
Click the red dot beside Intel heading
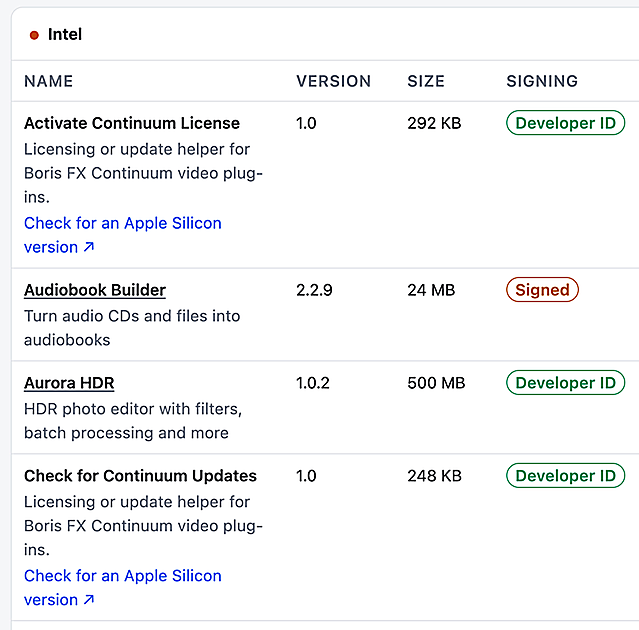(x=34, y=35)
